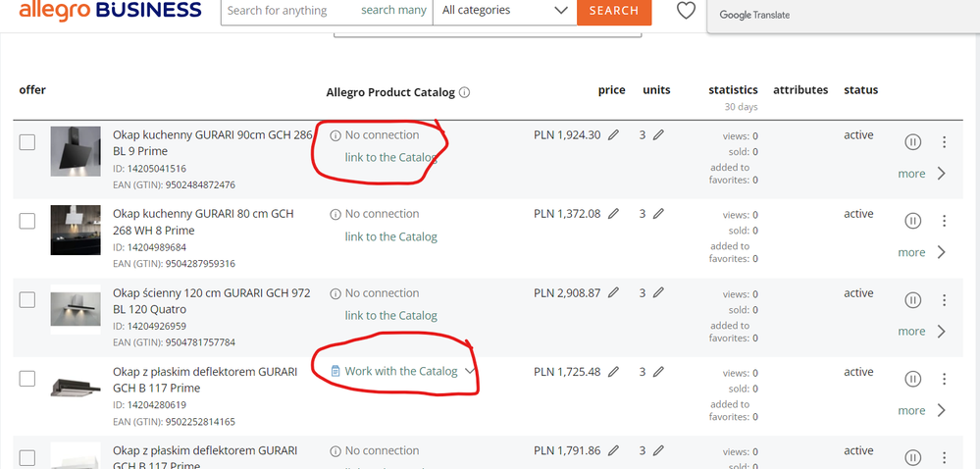Click link to the Catalog for GCH 268 offer

pos(390,236)
